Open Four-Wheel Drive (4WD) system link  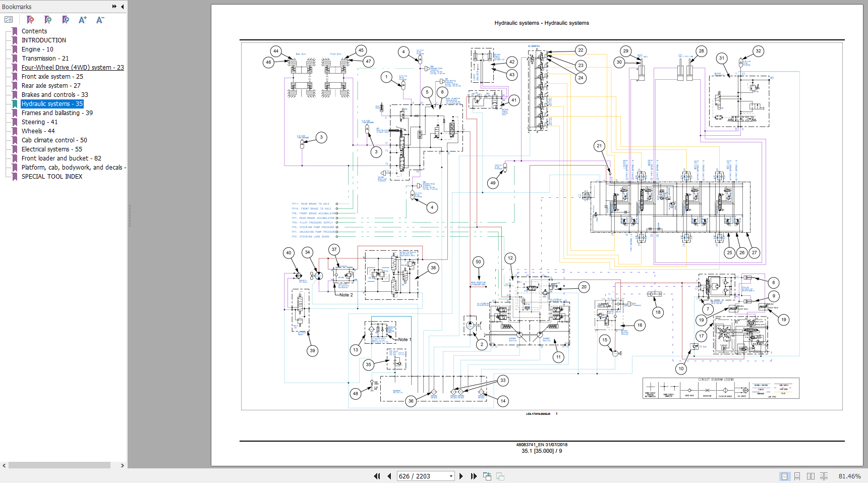(x=72, y=68)
